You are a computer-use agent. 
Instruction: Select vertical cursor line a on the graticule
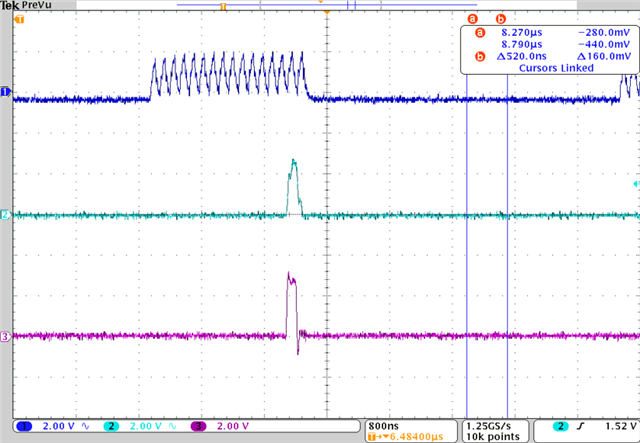click(x=467, y=245)
